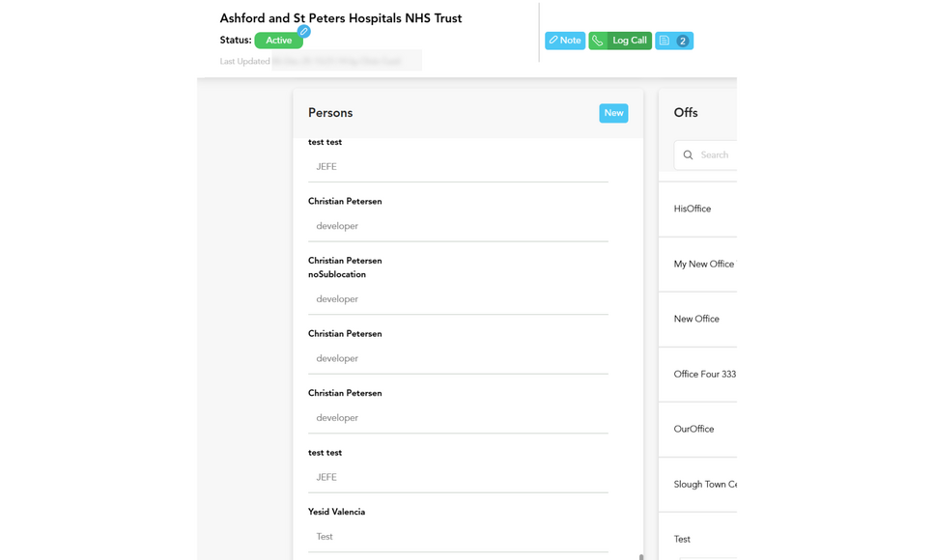Click the pencil icon on Note button

[553, 40]
